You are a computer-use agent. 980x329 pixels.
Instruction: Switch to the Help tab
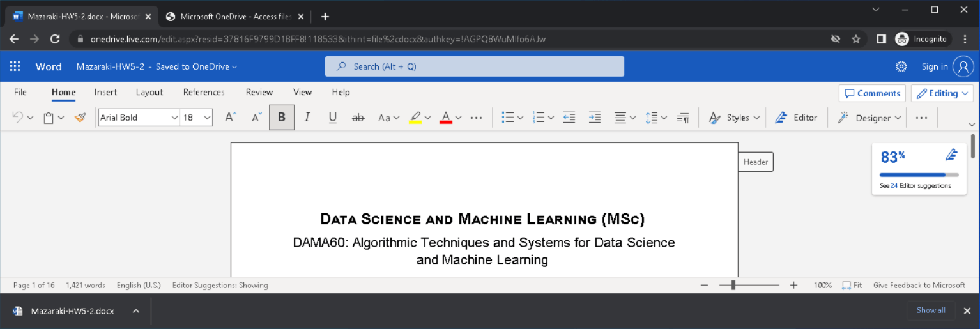[341, 92]
